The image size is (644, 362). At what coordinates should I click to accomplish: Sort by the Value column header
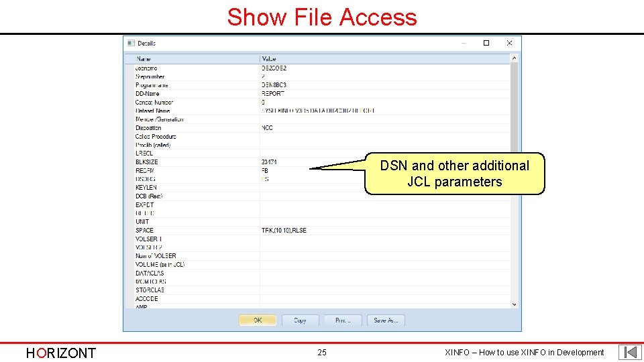click(x=385, y=59)
